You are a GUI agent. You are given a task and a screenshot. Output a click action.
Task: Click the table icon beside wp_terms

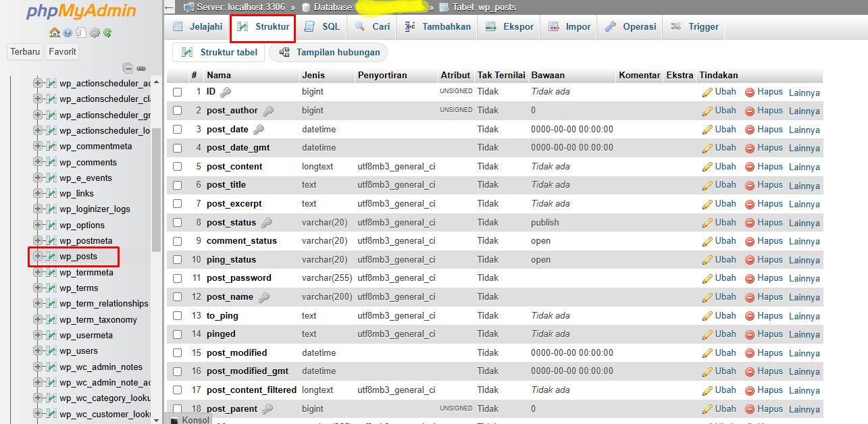coord(51,288)
